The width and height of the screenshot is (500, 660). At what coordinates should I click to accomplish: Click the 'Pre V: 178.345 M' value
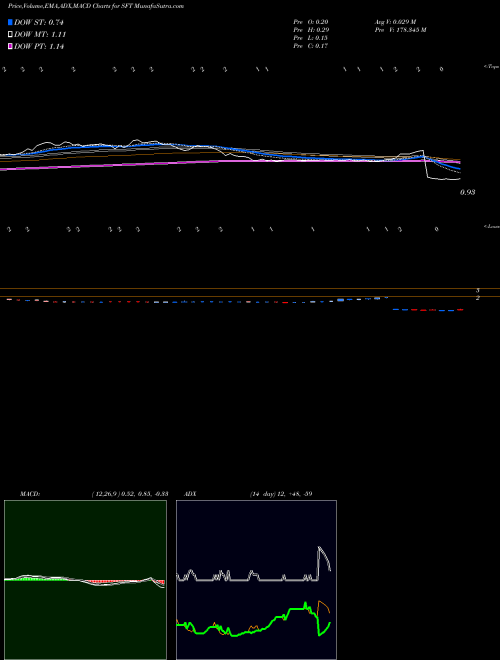tap(401, 30)
